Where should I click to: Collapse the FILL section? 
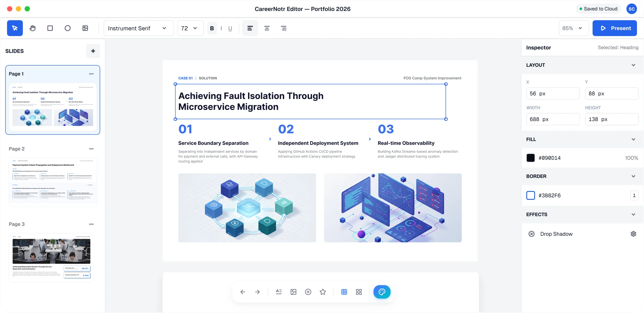pos(633,139)
